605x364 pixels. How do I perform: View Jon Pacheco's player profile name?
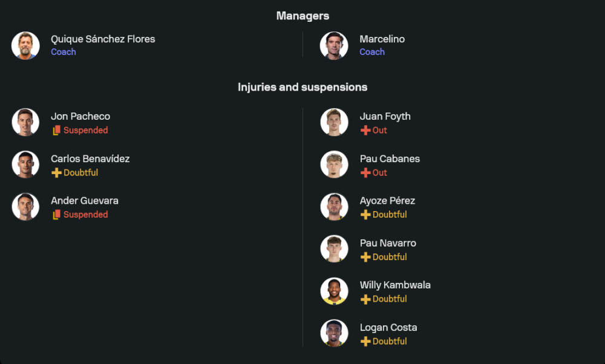point(80,116)
